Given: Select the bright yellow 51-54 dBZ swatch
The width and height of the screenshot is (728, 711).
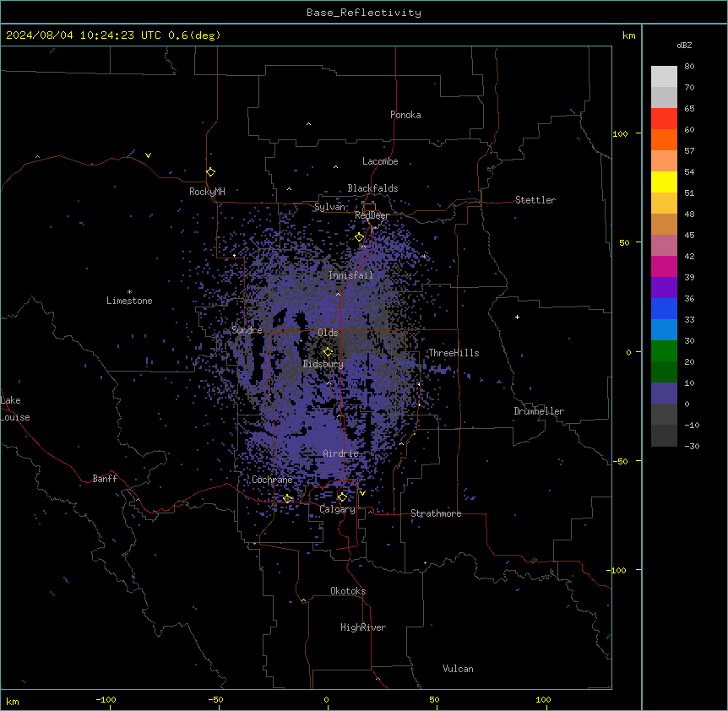Looking at the screenshot, I should (x=664, y=182).
